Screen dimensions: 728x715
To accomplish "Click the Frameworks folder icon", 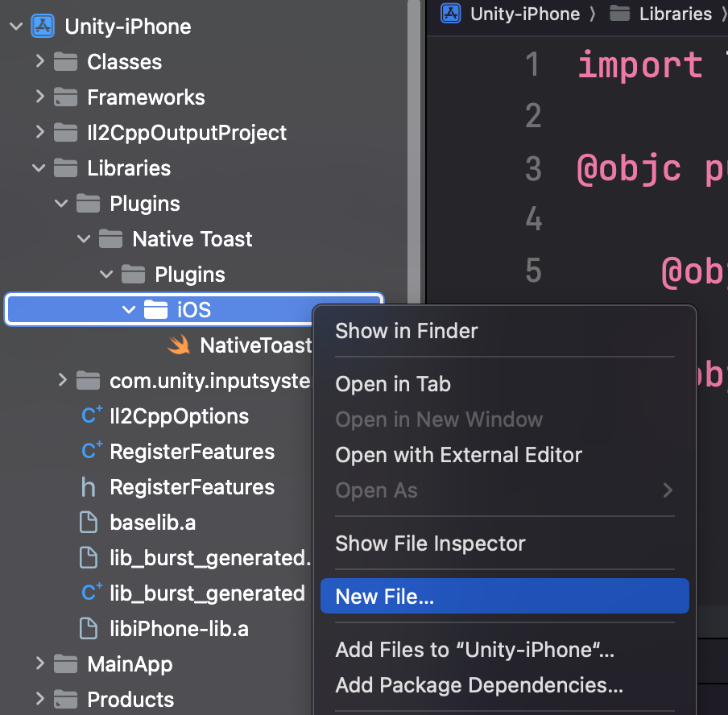I will (65, 97).
